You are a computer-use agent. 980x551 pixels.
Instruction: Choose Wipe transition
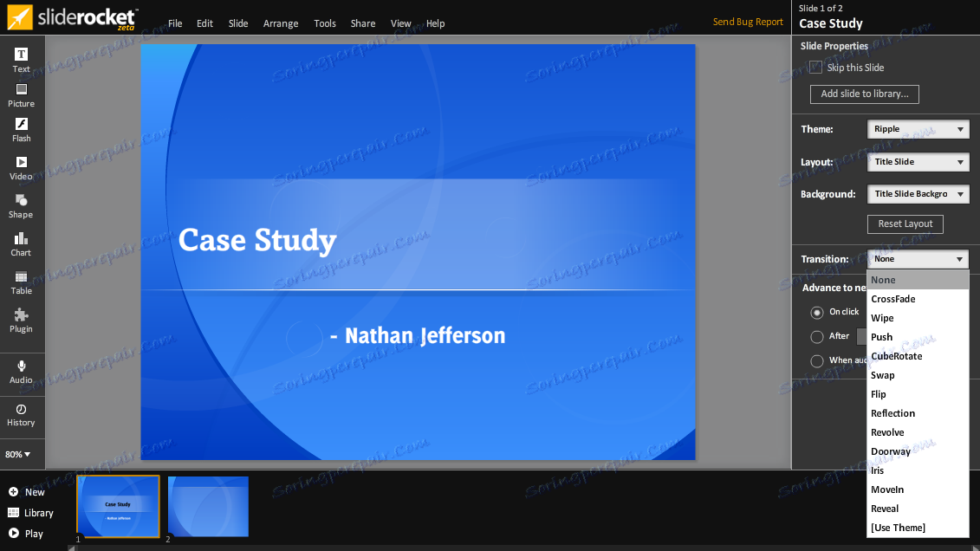pos(918,318)
